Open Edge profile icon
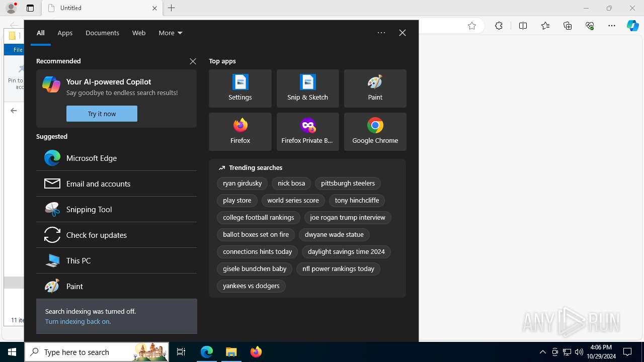The image size is (644, 362). (x=11, y=8)
